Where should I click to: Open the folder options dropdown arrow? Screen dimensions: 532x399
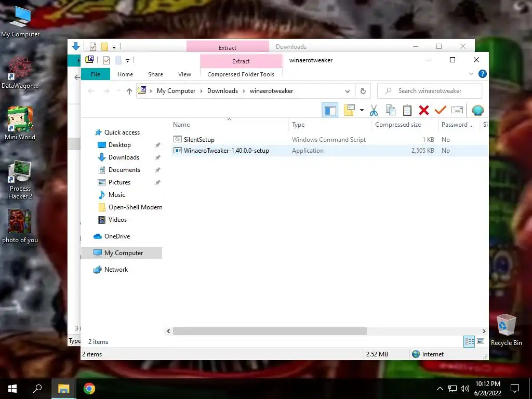(x=362, y=110)
